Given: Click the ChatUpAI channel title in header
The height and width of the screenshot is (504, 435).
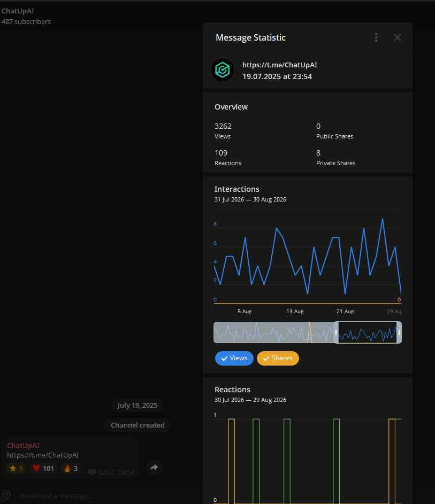Looking at the screenshot, I should click(18, 11).
